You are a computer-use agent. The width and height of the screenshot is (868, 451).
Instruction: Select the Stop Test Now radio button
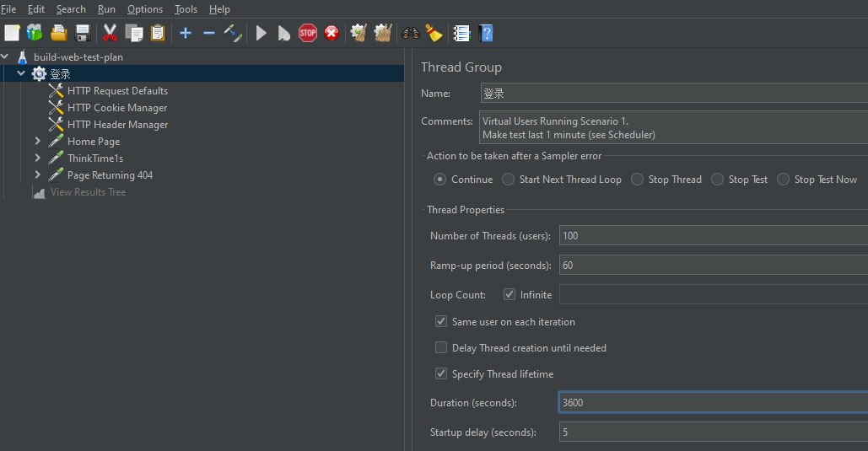click(x=784, y=180)
